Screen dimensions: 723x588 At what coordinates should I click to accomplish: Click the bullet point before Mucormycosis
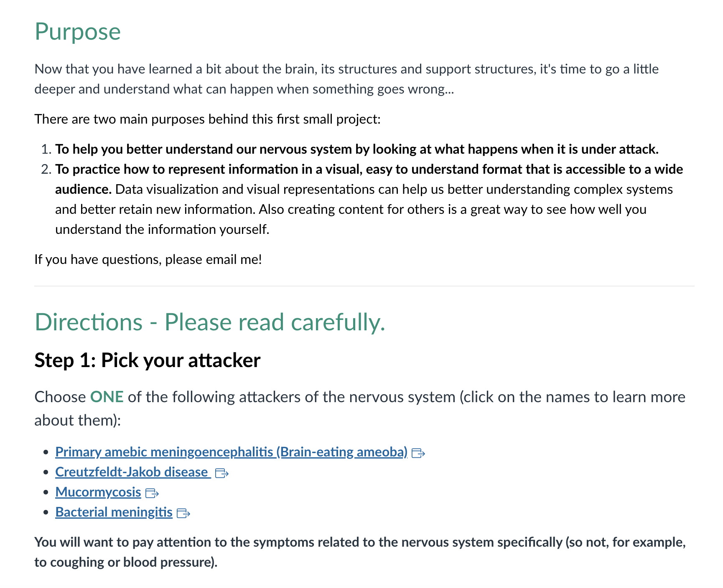(x=46, y=492)
